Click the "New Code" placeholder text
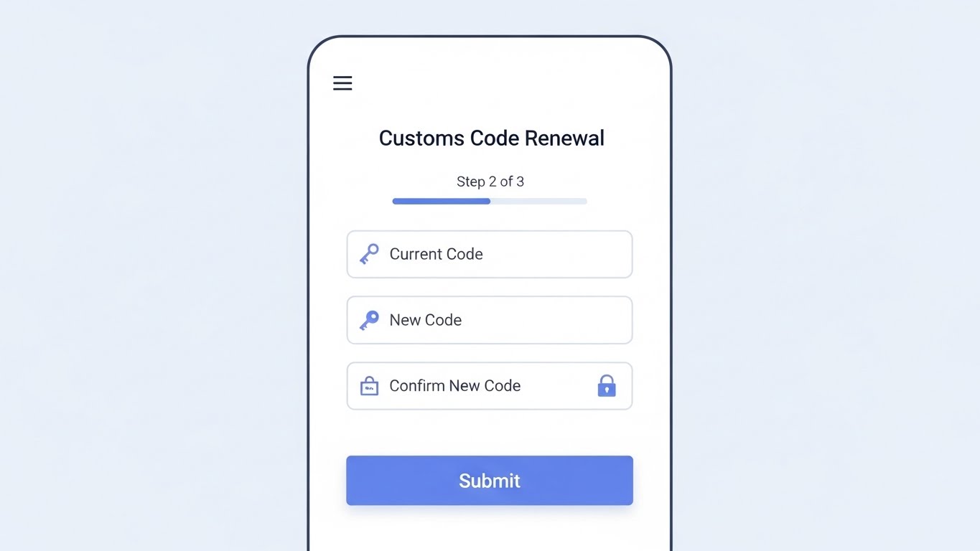This screenshot has height=551, width=980. tap(425, 320)
